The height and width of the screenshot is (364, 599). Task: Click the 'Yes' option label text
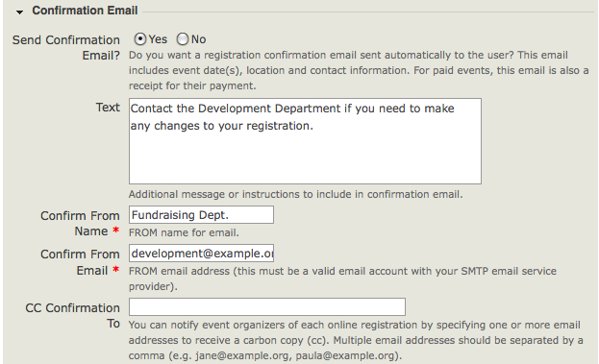(x=158, y=39)
